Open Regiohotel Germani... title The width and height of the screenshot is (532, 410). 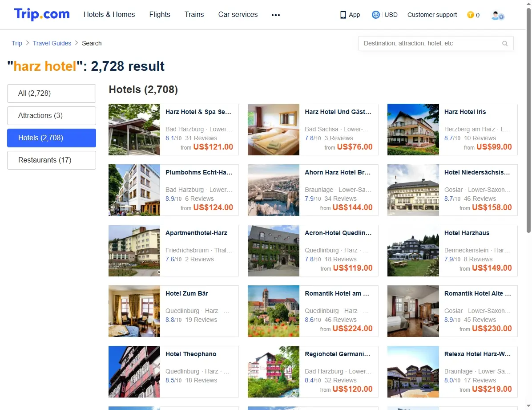[x=338, y=354]
